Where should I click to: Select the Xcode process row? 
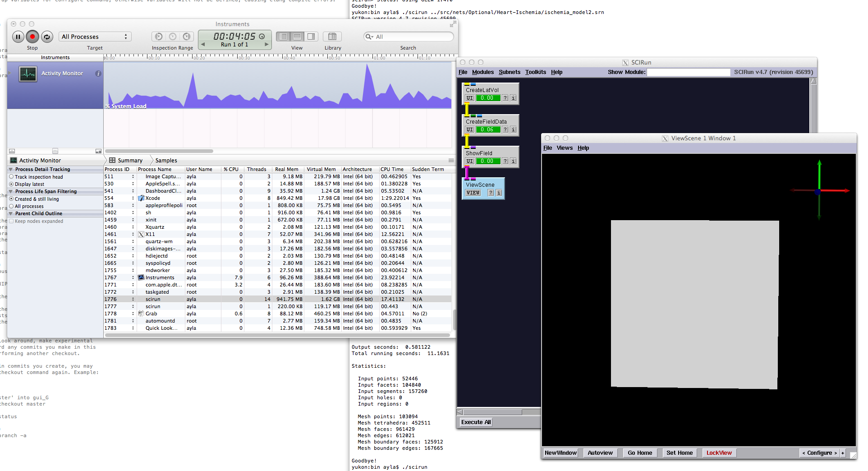click(x=277, y=198)
